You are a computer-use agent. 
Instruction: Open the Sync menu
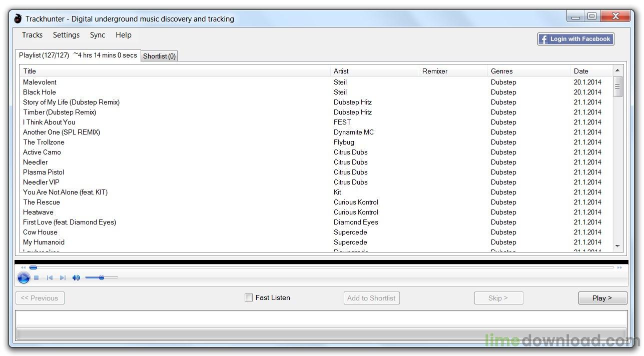tap(98, 35)
